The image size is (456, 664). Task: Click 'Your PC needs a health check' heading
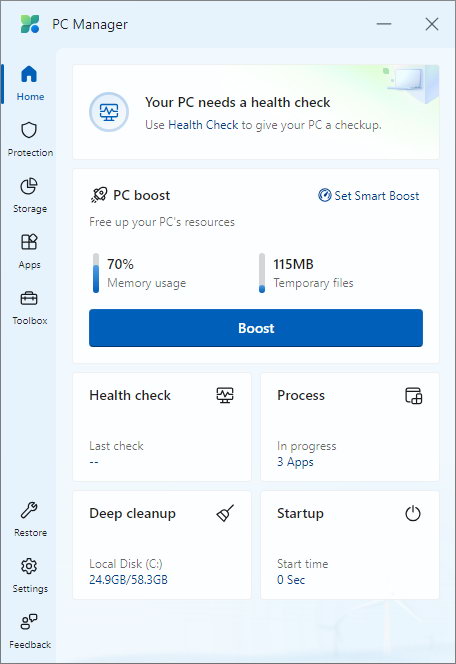238,102
